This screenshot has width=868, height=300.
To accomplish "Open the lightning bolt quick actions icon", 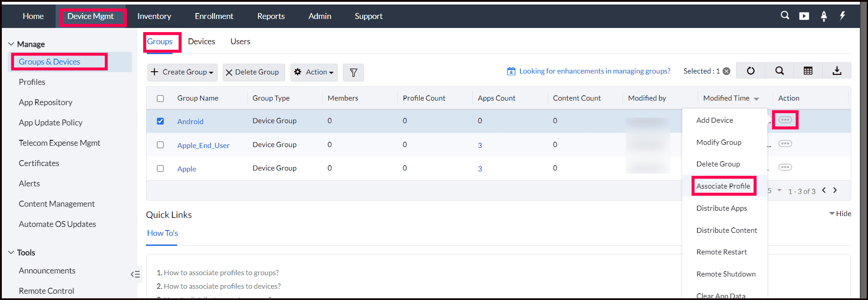I will click(843, 16).
